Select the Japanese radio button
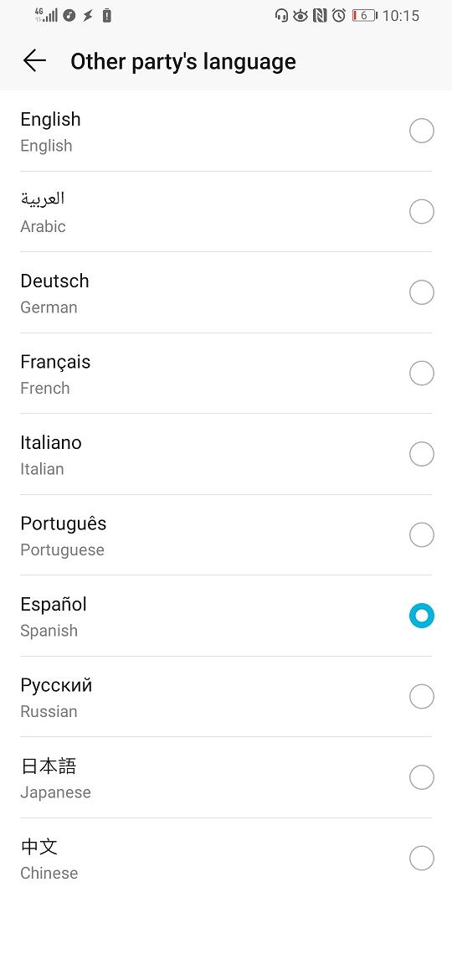 (x=421, y=777)
